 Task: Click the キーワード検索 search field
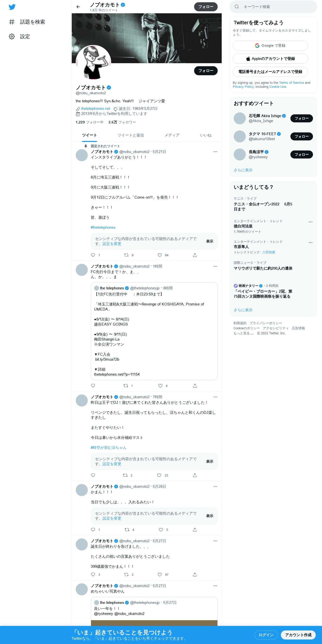(x=273, y=7)
